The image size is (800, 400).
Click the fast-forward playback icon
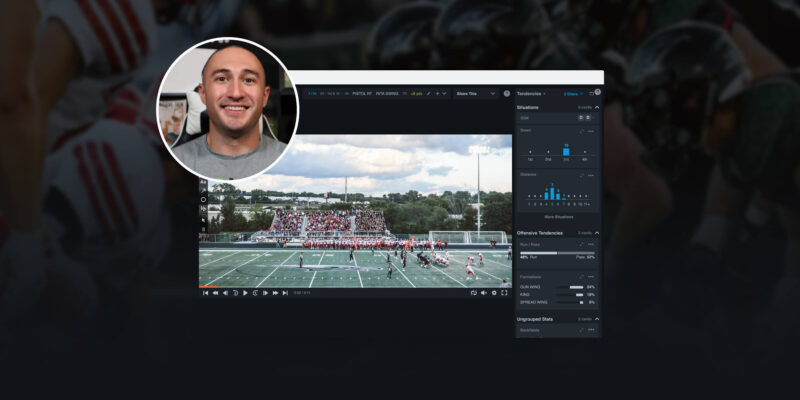click(275, 293)
